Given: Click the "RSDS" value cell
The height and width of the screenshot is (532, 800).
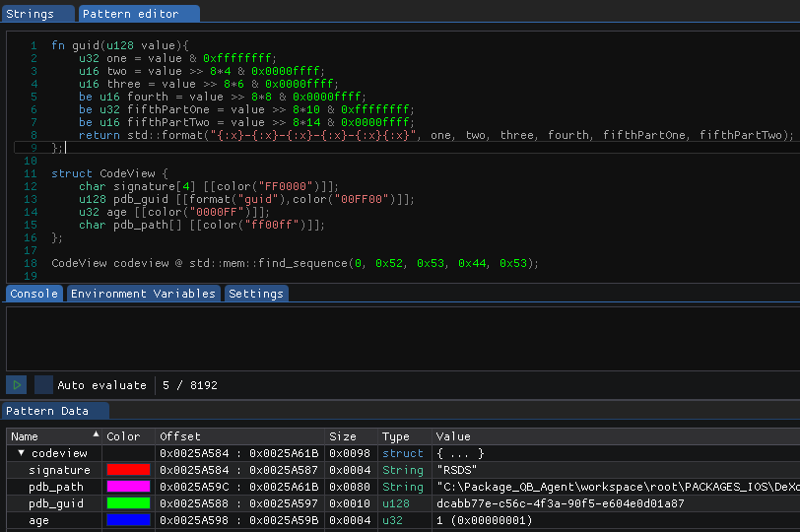Looking at the screenshot, I should [456, 470].
